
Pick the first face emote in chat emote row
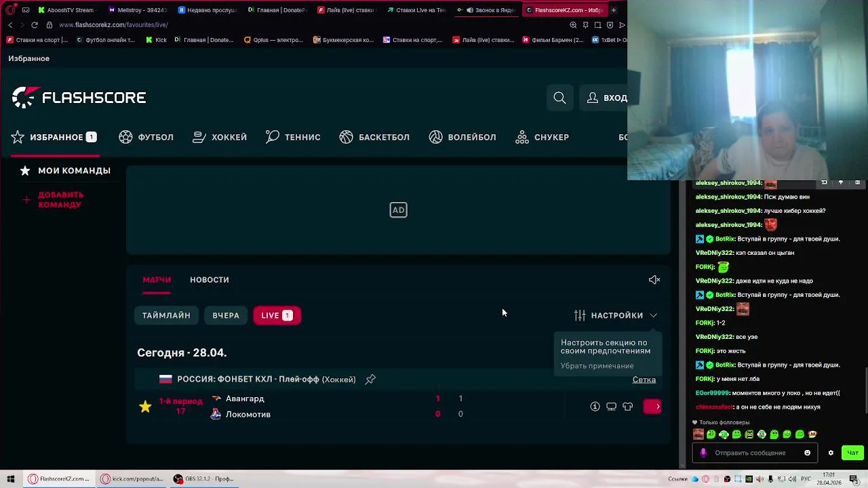tap(698, 434)
